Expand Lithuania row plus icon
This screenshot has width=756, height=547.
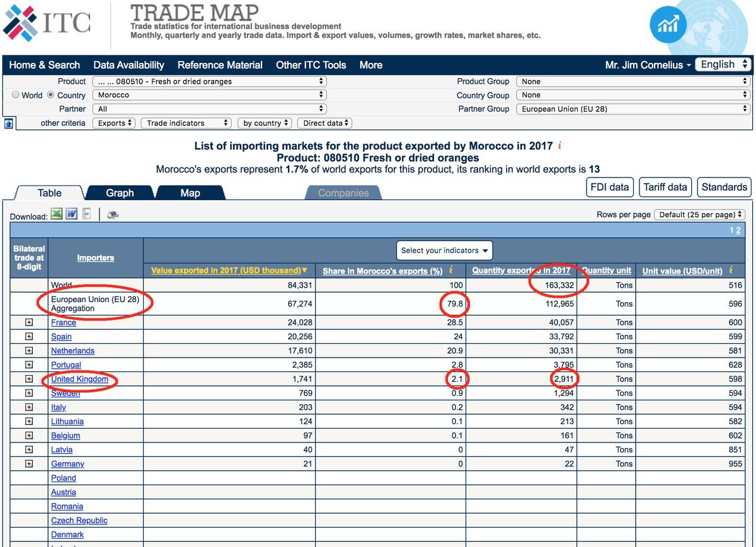(x=29, y=421)
